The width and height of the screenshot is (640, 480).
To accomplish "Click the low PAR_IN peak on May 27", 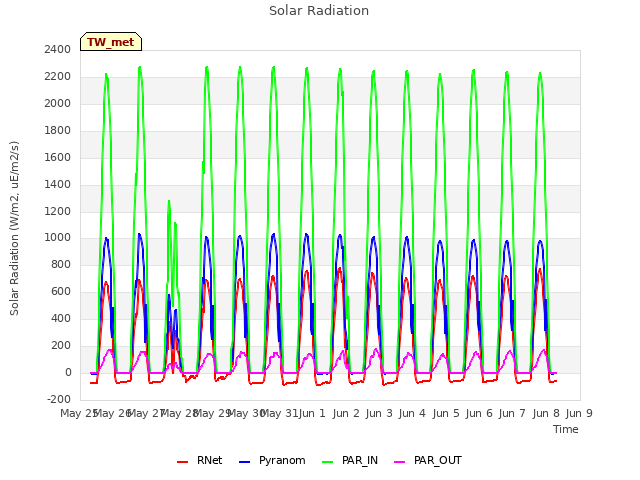I will pyautogui.click(x=169, y=201).
